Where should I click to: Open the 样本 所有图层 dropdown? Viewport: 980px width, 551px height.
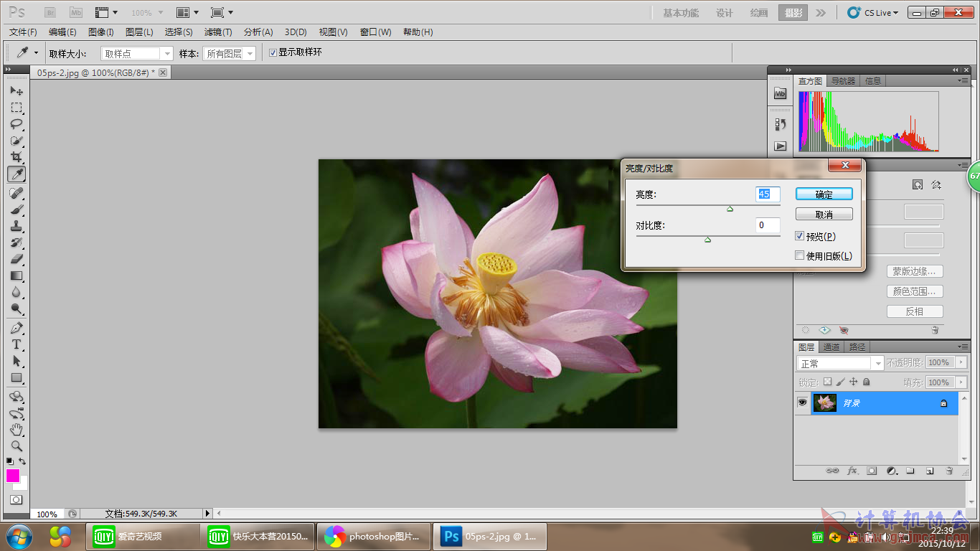[x=229, y=54]
